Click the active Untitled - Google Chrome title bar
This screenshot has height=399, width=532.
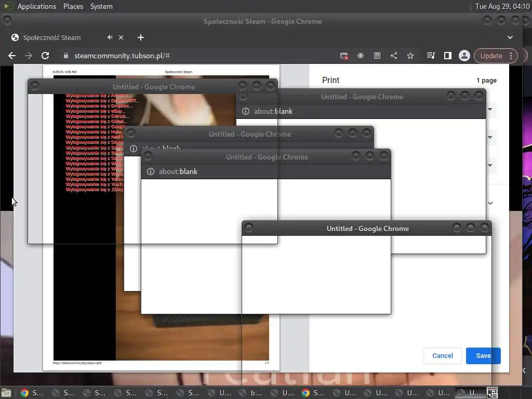pyautogui.click(x=367, y=229)
